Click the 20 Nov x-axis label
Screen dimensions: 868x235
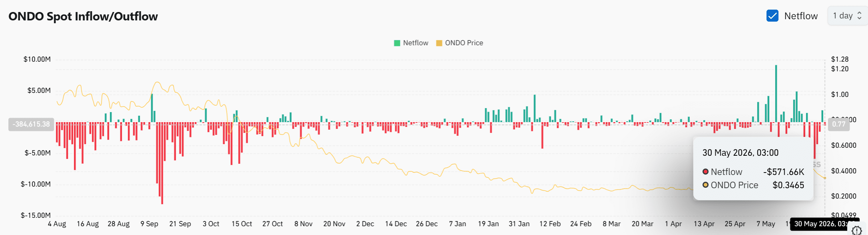click(334, 224)
